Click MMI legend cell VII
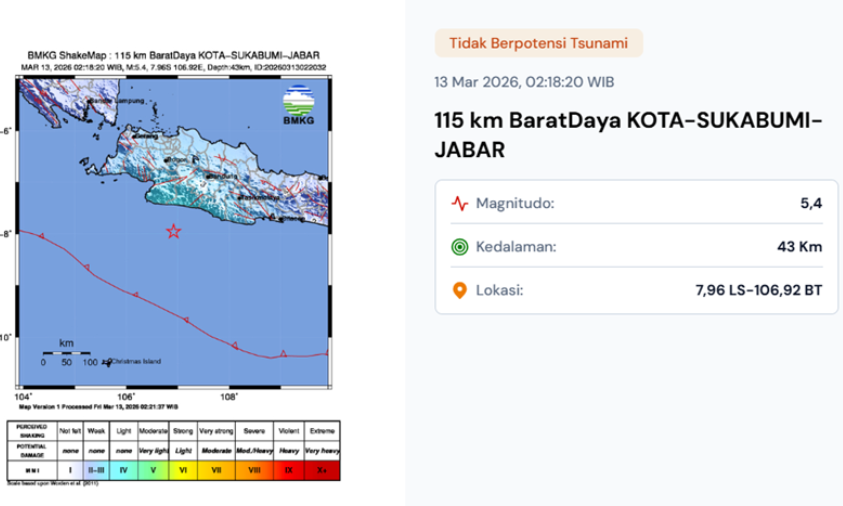This screenshot has height=506, width=843. [x=216, y=470]
